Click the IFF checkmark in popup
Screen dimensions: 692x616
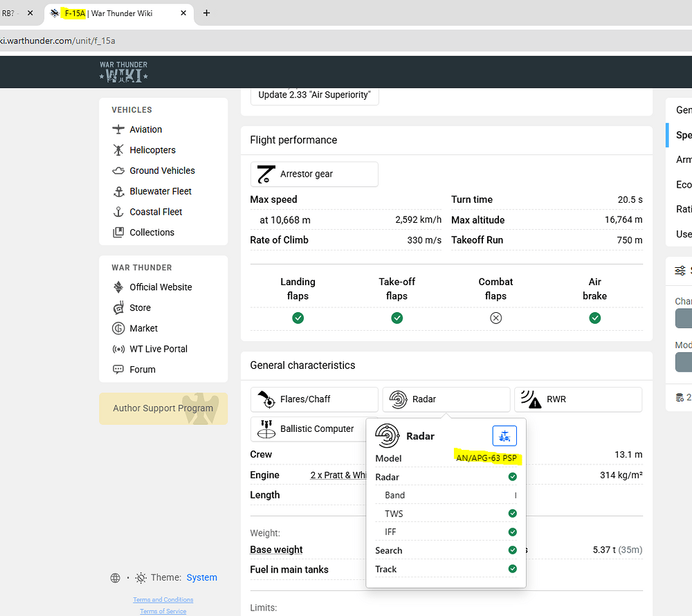[512, 532]
